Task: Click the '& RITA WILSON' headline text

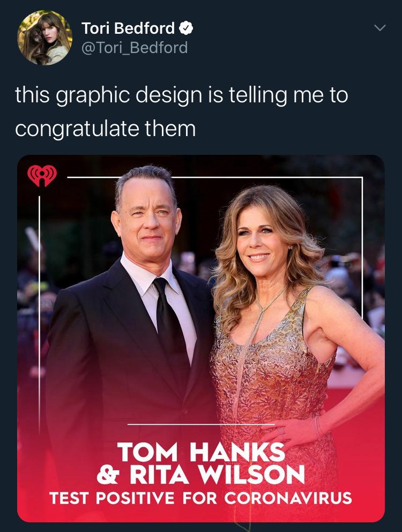Action: (x=200, y=475)
